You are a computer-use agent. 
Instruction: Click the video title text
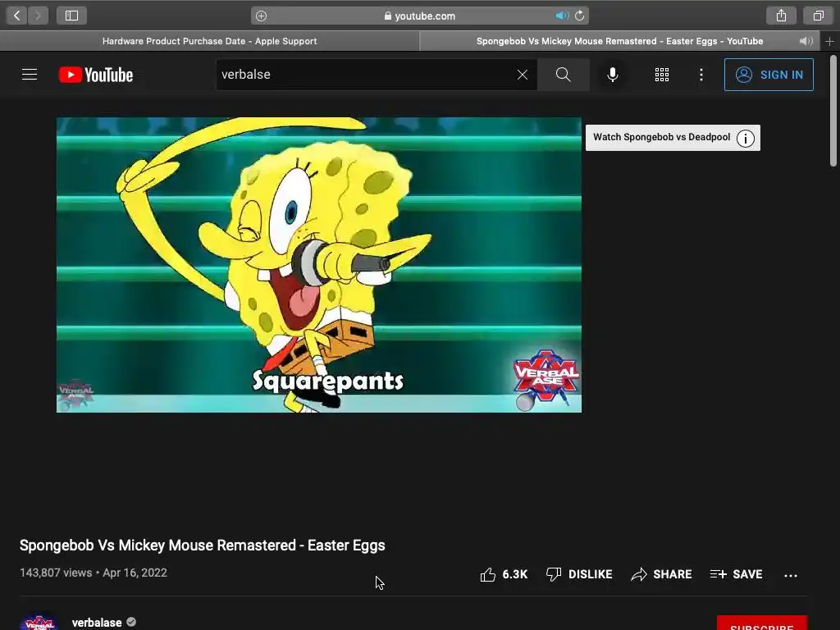[202, 546]
